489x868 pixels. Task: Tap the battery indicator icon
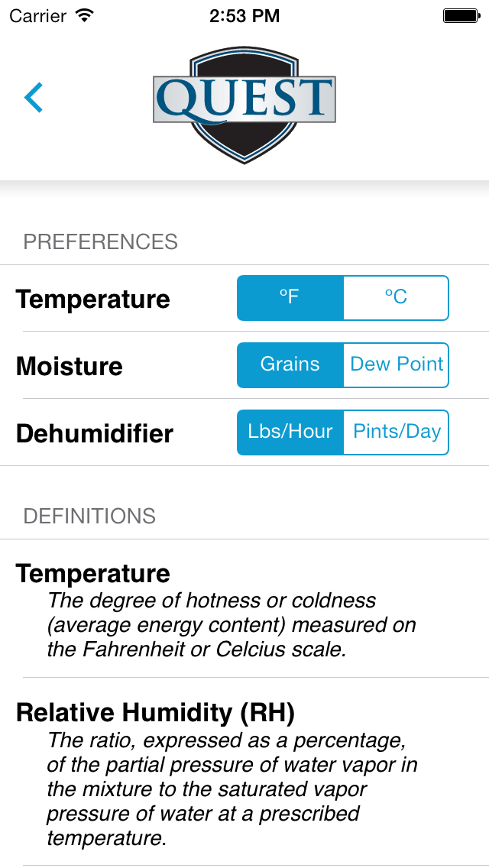(x=460, y=15)
